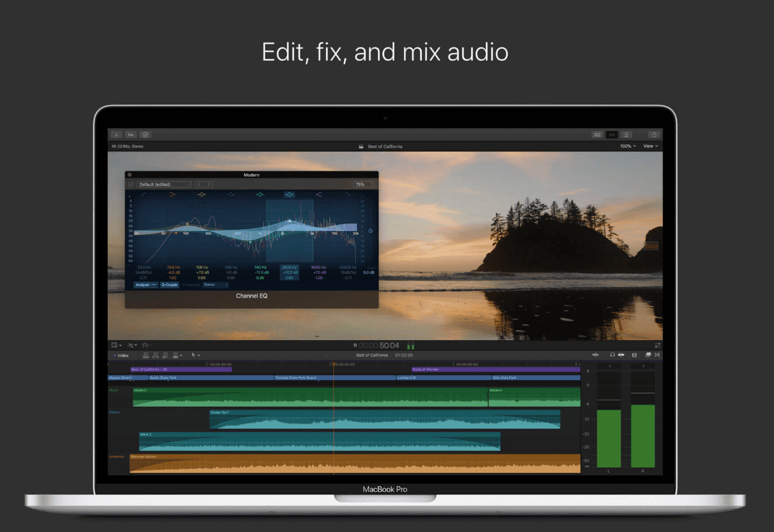Open the Stereo processing dropdown
The width and height of the screenshot is (774, 532).
215,285
